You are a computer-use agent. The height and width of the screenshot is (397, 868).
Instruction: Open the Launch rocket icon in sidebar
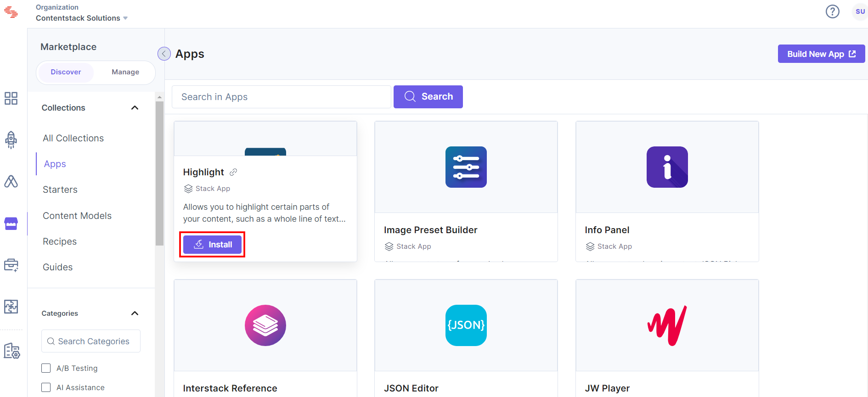point(11,140)
